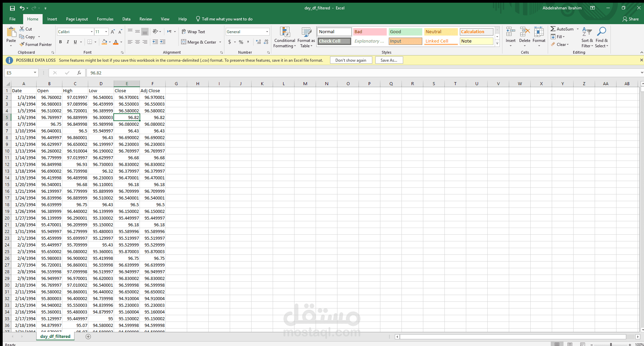Switch to the Insert tab
The image size is (644, 346).
tap(52, 19)
